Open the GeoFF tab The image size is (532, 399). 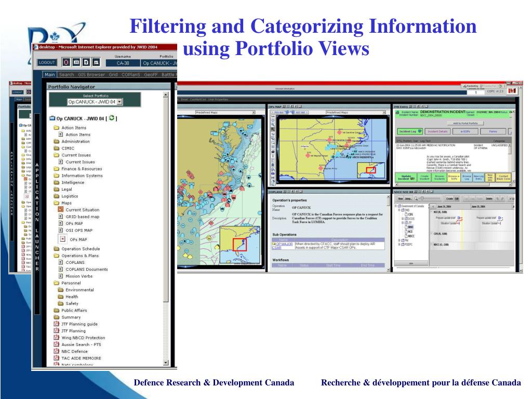point(151,75)
